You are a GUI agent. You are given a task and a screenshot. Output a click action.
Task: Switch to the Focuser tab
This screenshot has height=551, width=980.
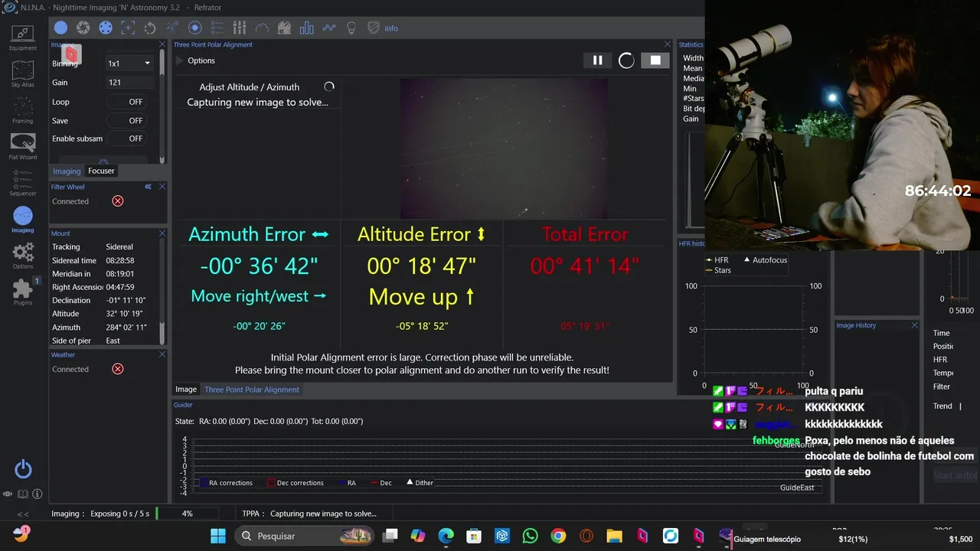tap(101, 171)
